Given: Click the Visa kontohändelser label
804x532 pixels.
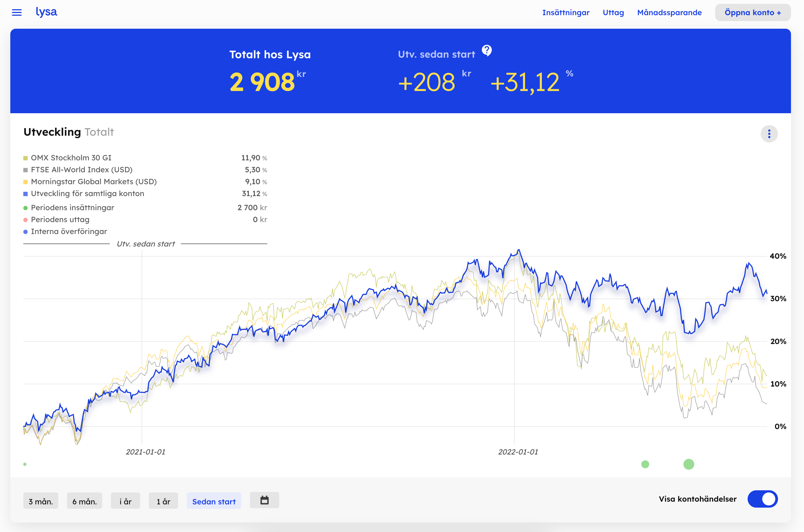Looking at the screenshot, I should click(x=697, y=499).
